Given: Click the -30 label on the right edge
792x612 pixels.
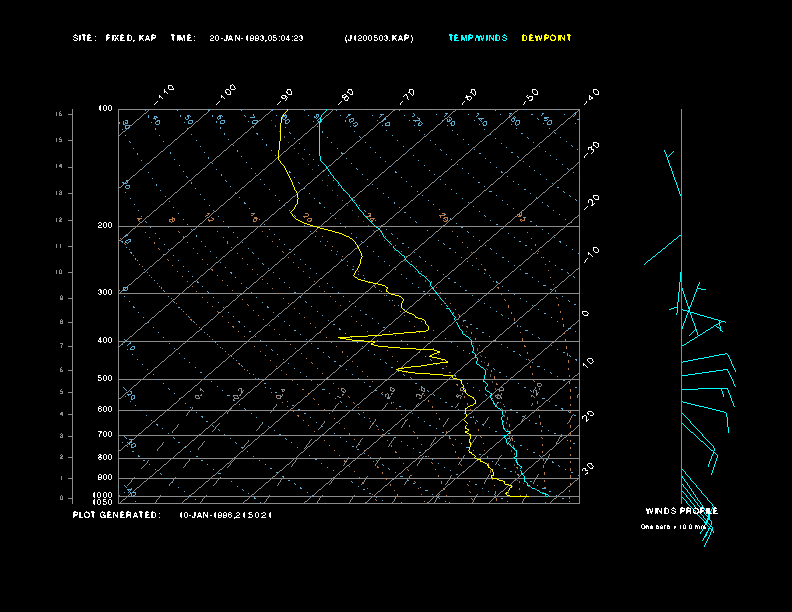Looking at the screenshot, I should 591,150.
